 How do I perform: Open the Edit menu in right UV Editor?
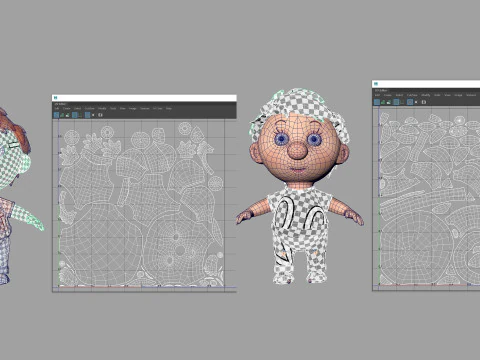pyautogui.click(x=377, y=95)
